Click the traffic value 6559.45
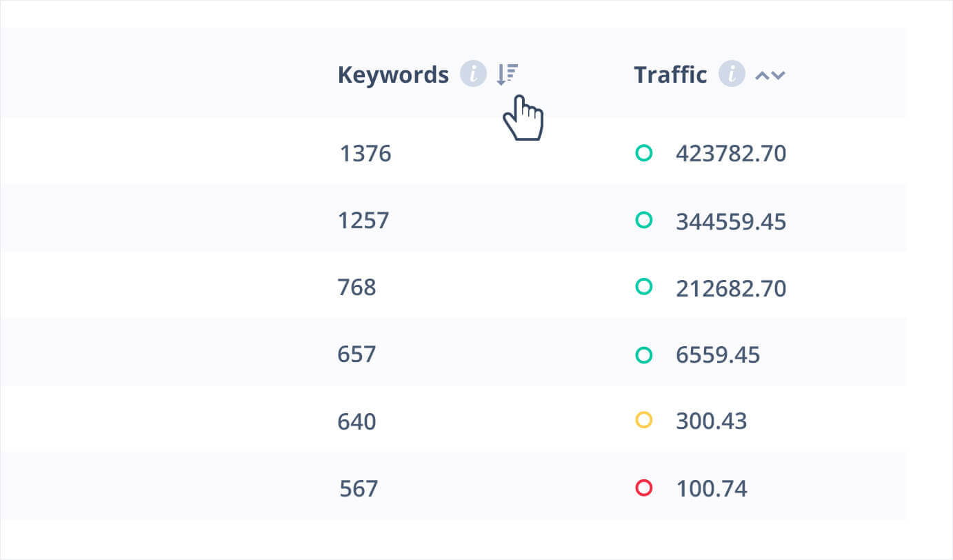This screenshot has height=560, width=953. pyautogui.click(x=718, y=355)
